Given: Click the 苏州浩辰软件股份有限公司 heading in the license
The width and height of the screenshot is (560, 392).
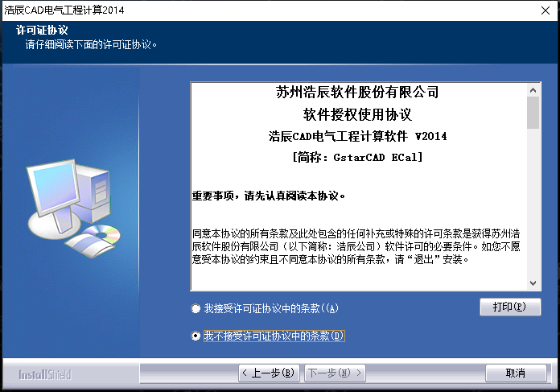Looking at the screenshot, I should [x=357, y=93].
